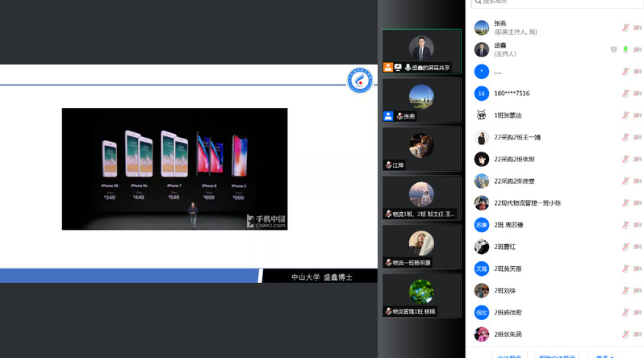Click the camera-off icon for 2班张朱涵

pos(638,334)
